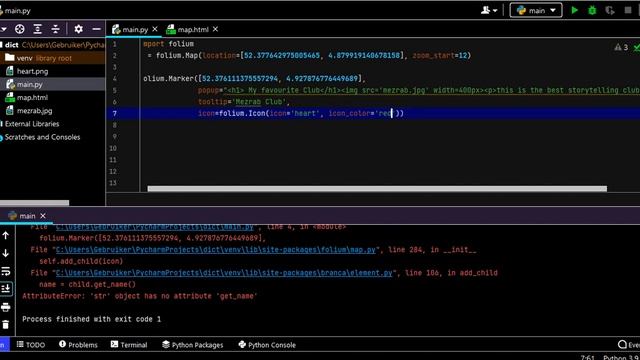Open the Python Packages tool window
Viewport: 640px width, 360px height.
(x=193, y=345)
